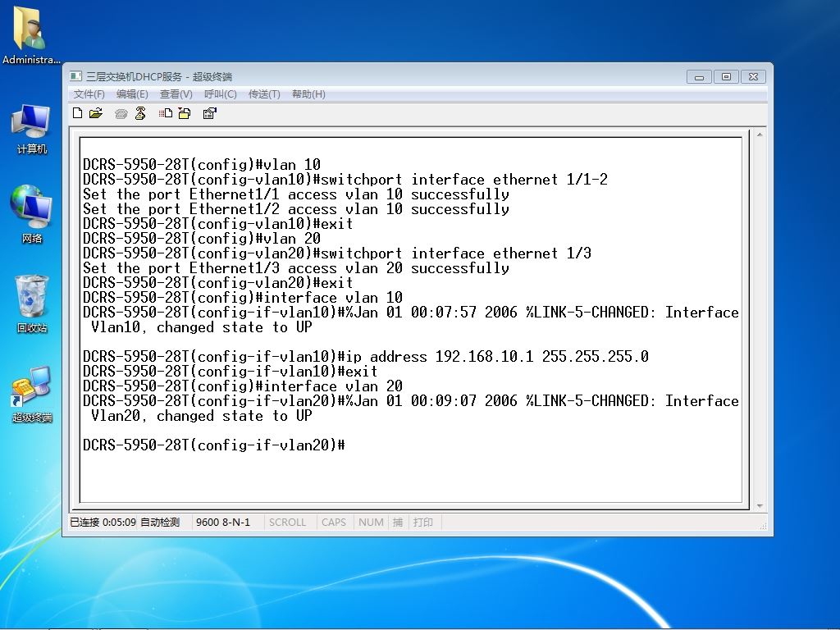Minimize the 超级终端 window
840x630 pixels.
coord(699,77)
